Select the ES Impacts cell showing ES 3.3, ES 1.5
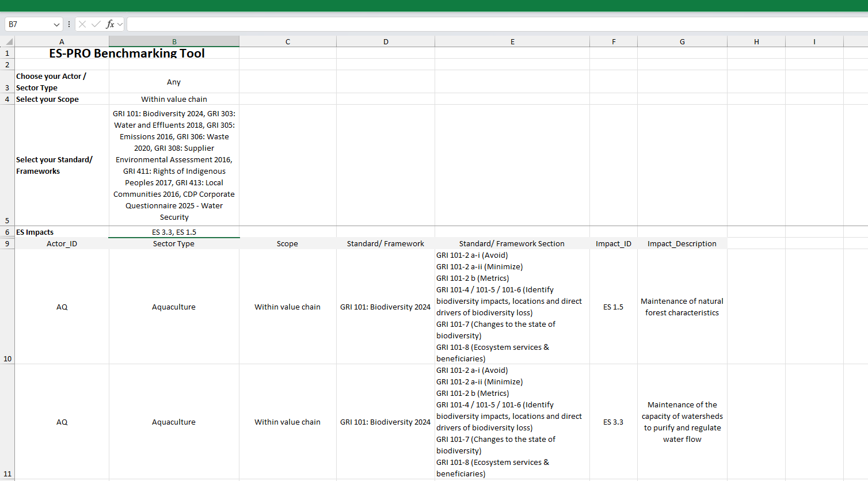Viewport: 868px width, 481px height. 174,232
